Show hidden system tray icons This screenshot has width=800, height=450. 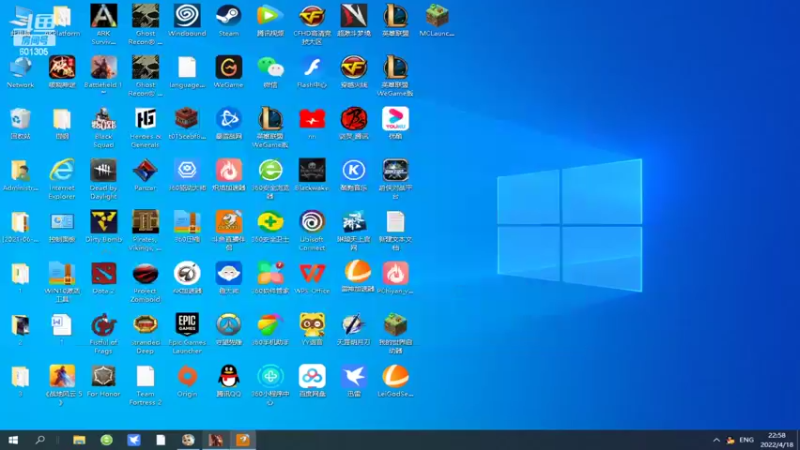tap(716, 440)
